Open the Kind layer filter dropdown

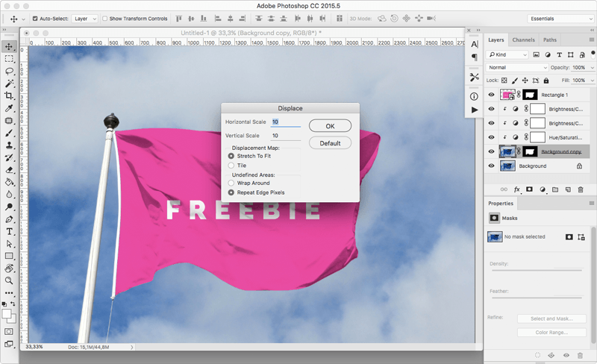(507, 54)
